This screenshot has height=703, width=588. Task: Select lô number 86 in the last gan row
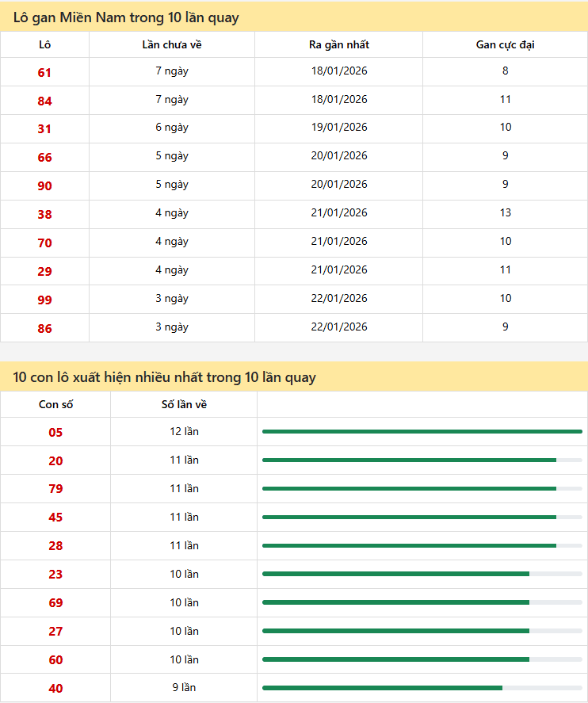pyautogui.click(x=44, y=328)
